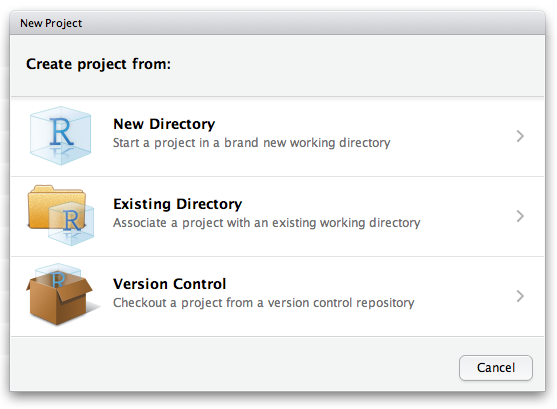This screenshot has width=557, height=409.
Task: Expand the Version Control chevron arrow
Action: coord(520,296)
